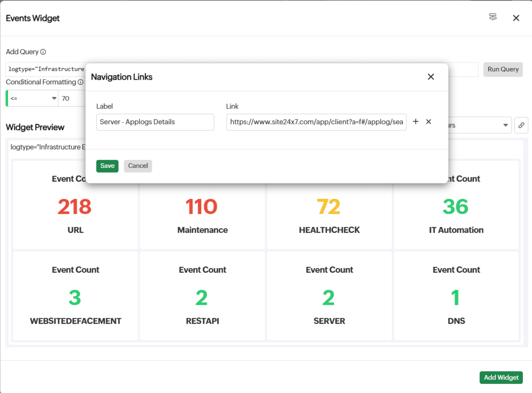
Task: Open the <= condition operator dropdown
Action: click(33, 98)
